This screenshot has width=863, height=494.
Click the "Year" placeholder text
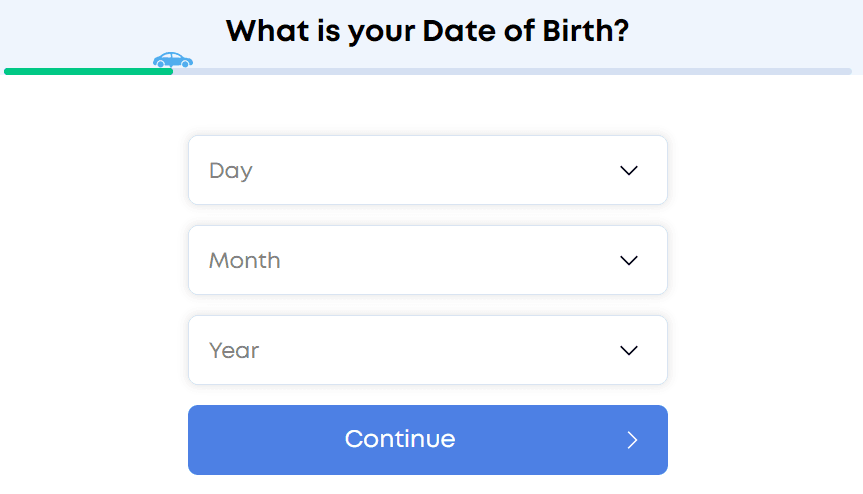click(x=233, y=351)
